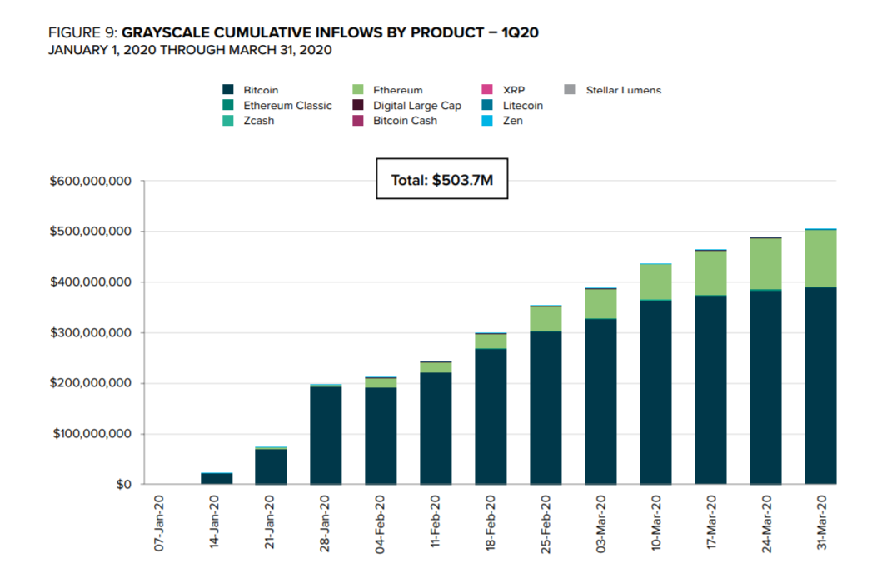Select the Litecoin legend swatch
Viewport: 872px width, 588px height.
coord(487,106)
